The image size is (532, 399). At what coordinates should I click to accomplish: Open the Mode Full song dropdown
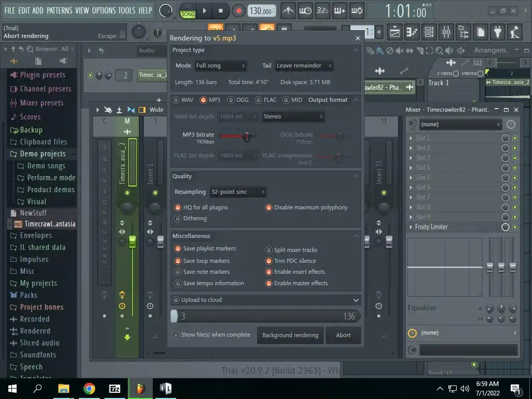(x=220, y=65)
